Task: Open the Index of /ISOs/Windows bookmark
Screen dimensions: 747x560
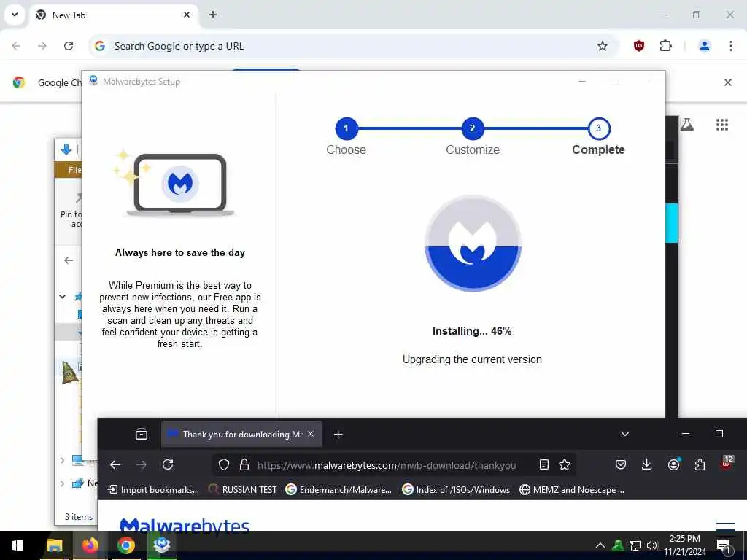Action: [x=457, y=489]
